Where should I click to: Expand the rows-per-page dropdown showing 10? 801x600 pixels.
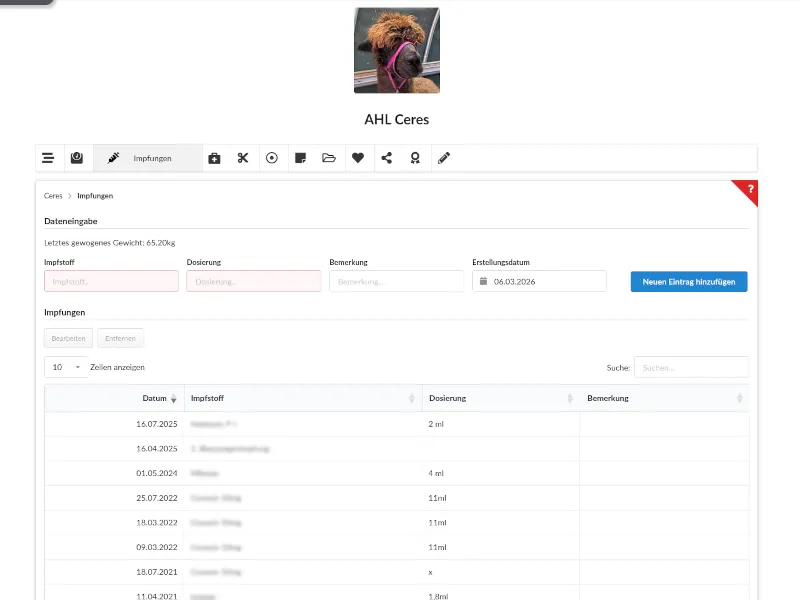click(66, 367)
